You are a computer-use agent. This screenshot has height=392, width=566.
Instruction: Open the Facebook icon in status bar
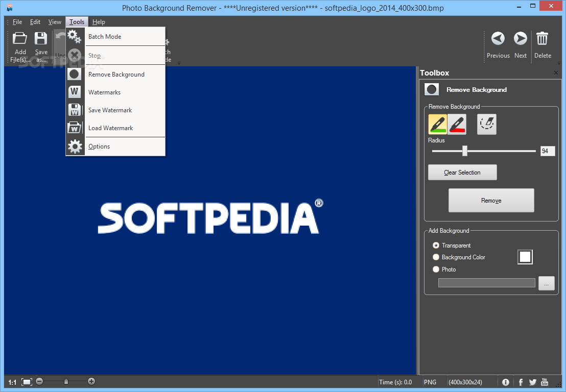click(521, 382)
